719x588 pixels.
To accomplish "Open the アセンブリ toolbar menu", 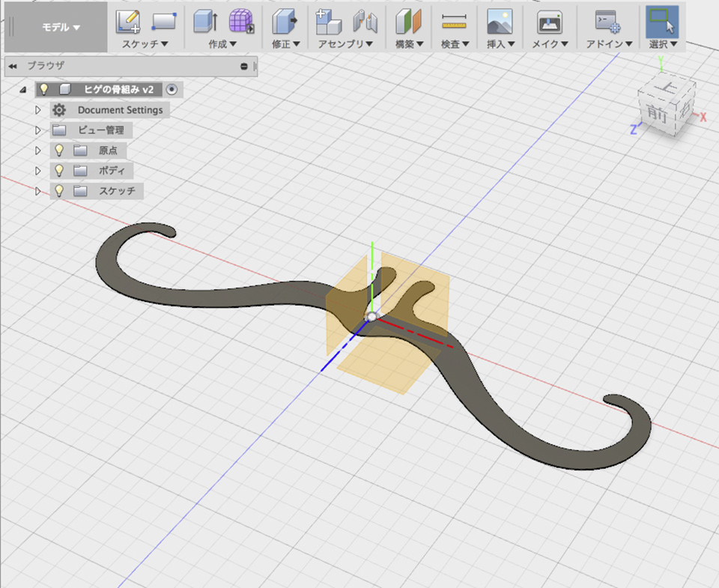I will [x=345, y=44].
